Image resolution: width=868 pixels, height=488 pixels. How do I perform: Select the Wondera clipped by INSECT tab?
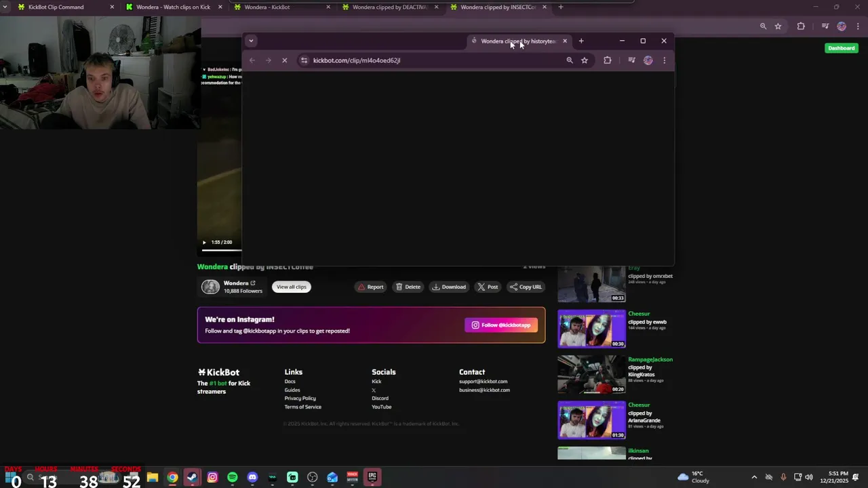point(498,7)
